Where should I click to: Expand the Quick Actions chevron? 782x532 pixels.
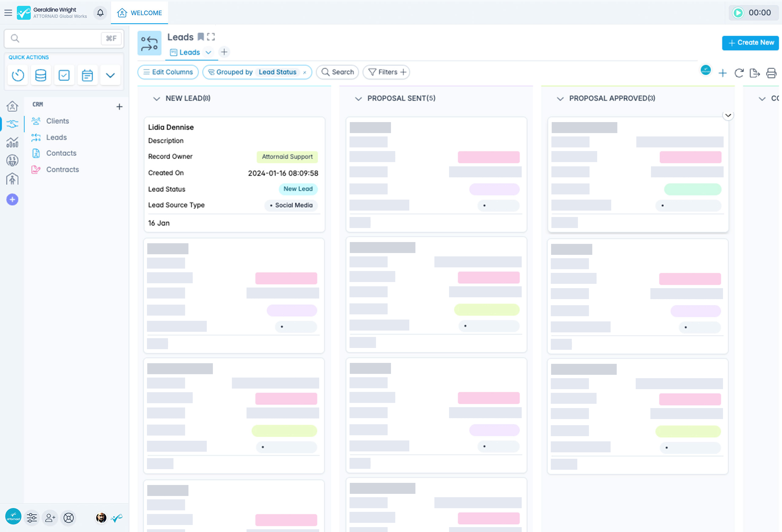(110, 75)
